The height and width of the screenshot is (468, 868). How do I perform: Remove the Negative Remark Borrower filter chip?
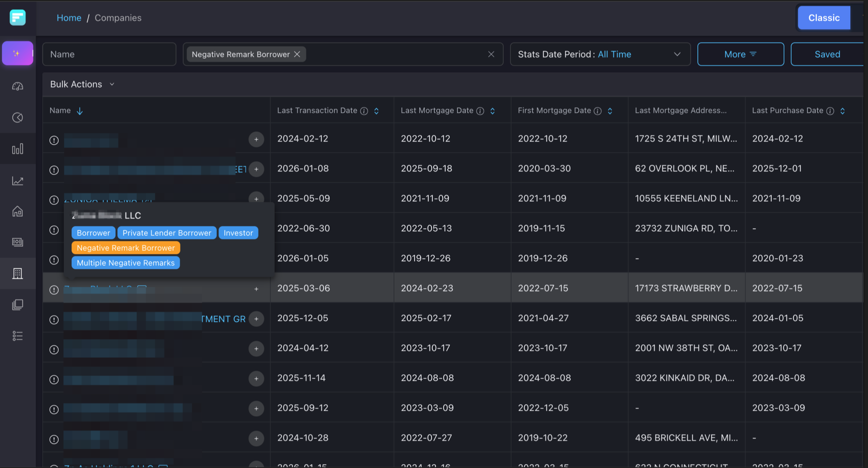[297, 54]
